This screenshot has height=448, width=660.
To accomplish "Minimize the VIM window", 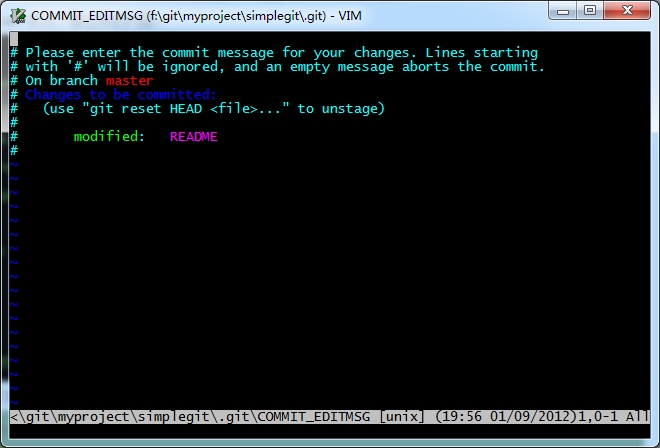I will [x=563, y=11].
